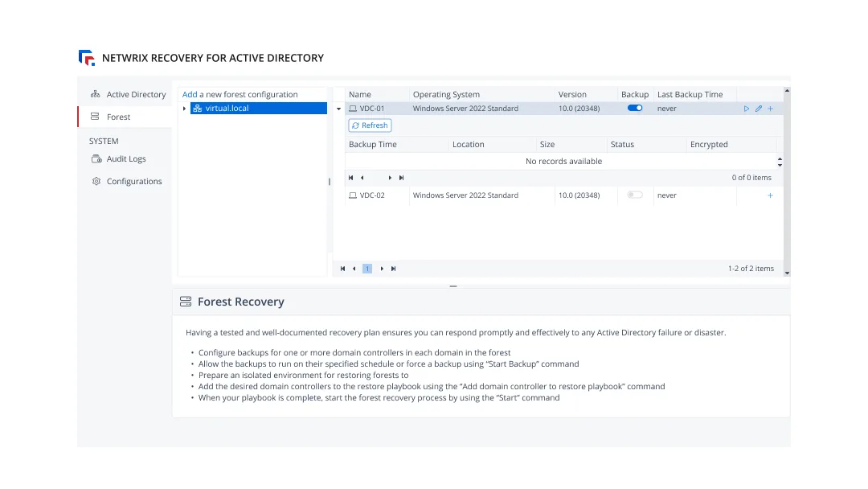Click scroll down arrow of main grid
The width and height of the screenshot is (868, 489).
point(787,273)
